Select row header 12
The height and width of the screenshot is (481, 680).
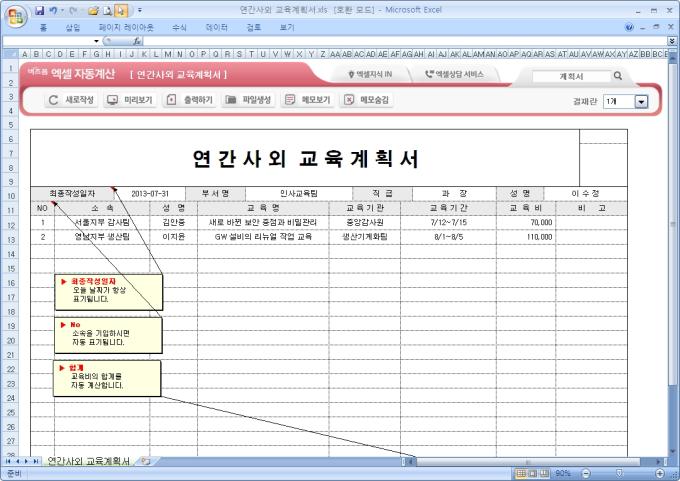pos(11,225)
